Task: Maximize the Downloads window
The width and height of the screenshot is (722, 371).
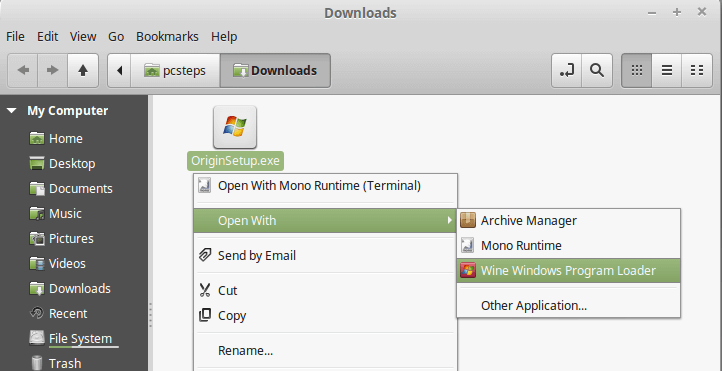Action: 677,12
